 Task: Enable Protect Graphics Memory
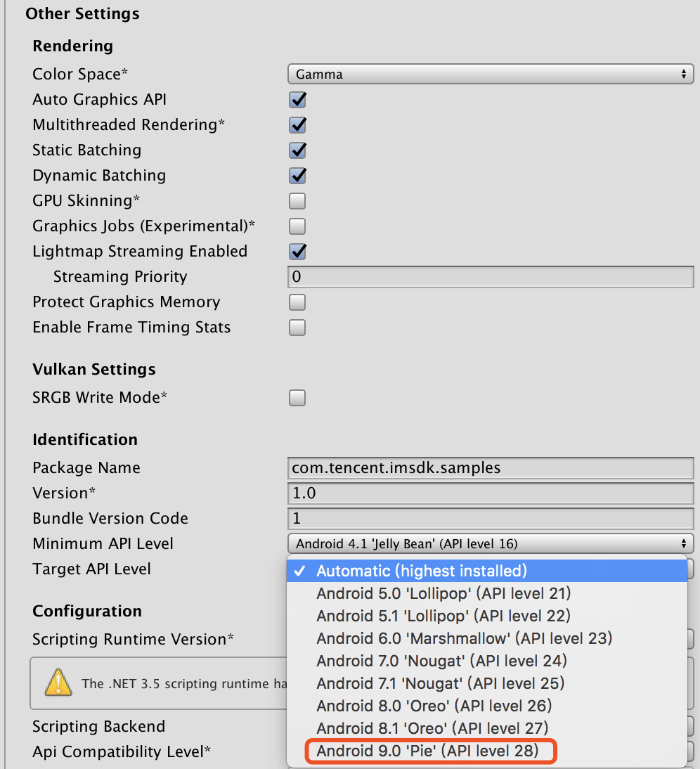(x=297, y=302)
